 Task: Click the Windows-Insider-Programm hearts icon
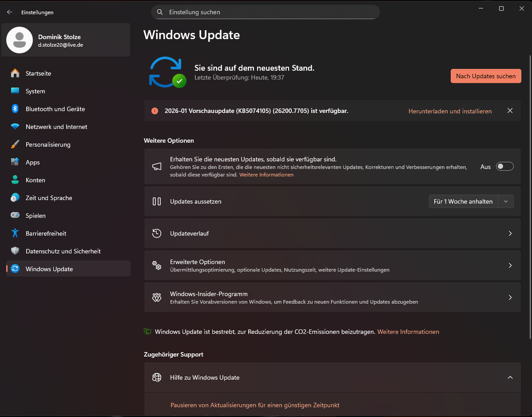[157, 297]
